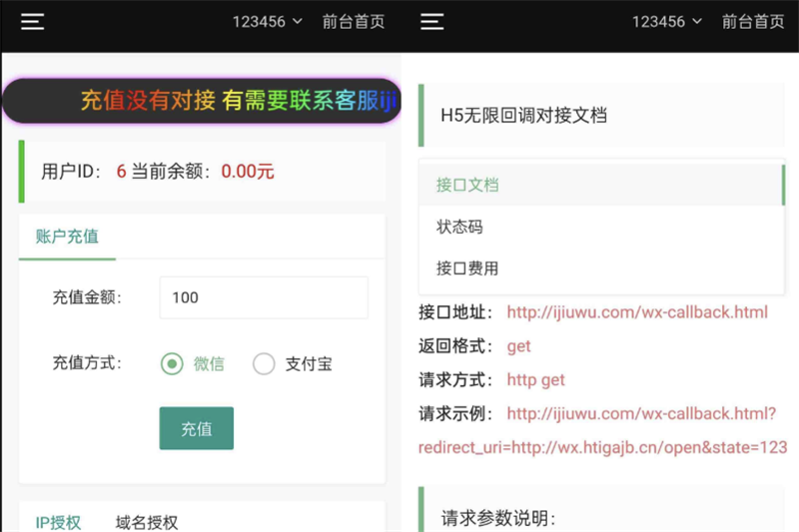Click the 请求参数说明 heading
799x532 pixels.
pos(498,519)
